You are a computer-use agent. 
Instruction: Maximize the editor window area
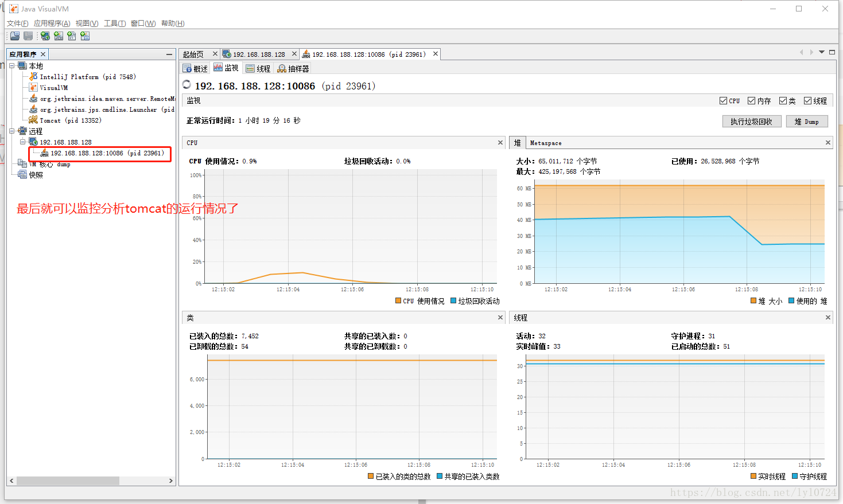[x=832, y=52]
